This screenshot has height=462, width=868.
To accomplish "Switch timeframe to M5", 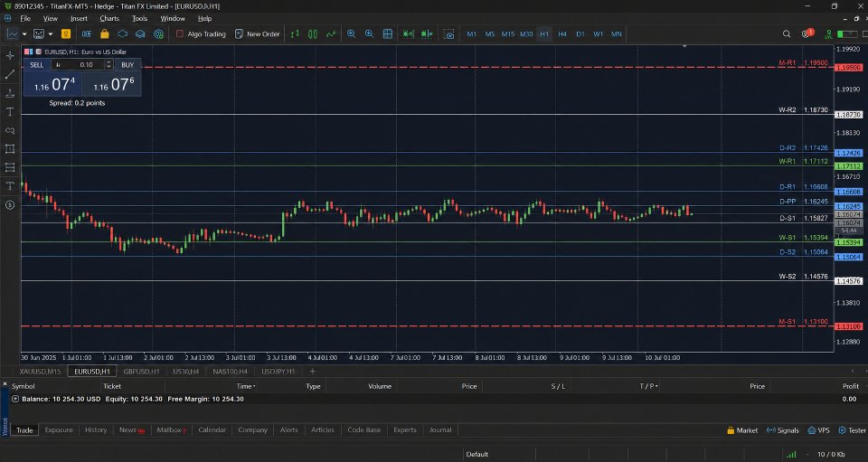I will [x=490, y=33].
